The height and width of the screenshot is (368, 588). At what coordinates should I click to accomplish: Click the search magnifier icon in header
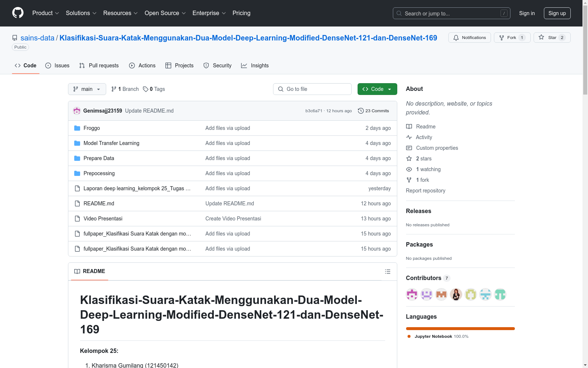399,13
